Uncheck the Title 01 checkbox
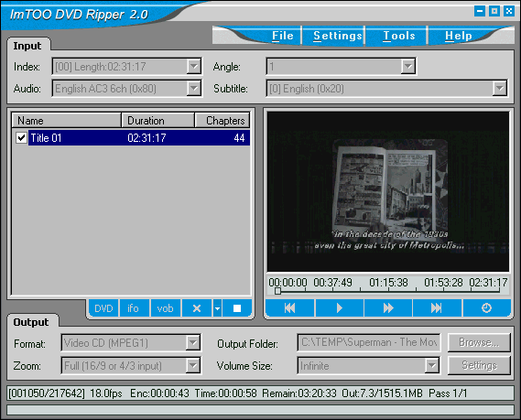The height and width of the screenshot is (420, 521). (x=21, y=137)
